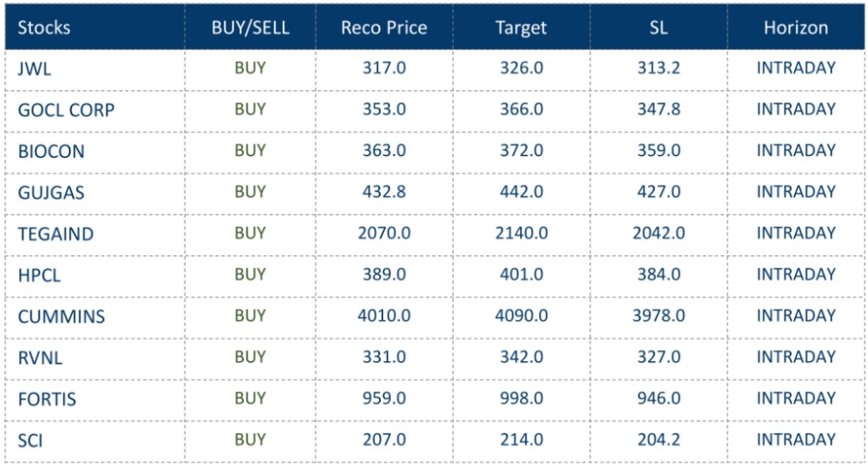Click the BUY/SELL column header
Image resolution: width=868 pixels, height=473 pixels.
(250, 28)
